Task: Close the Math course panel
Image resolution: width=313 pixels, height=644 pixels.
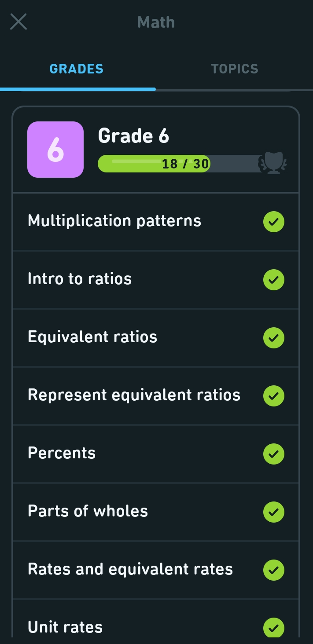Action: click(x=18, y=22)
